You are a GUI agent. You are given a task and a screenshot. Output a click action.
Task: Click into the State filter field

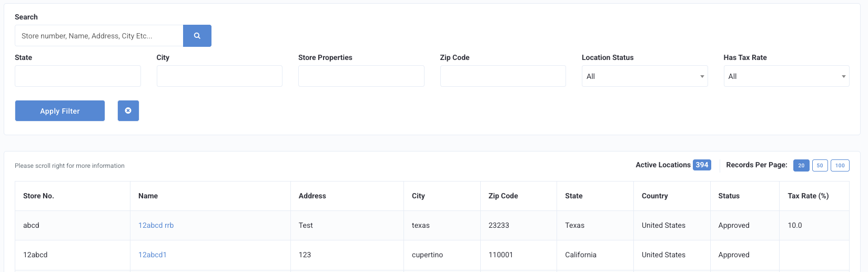coord(78,76)
